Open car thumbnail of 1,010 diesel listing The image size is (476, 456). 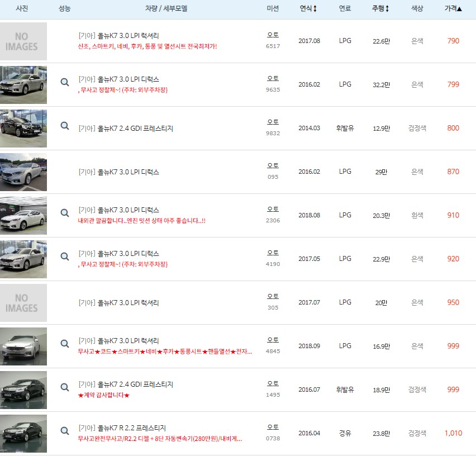(x=23, y=434)
